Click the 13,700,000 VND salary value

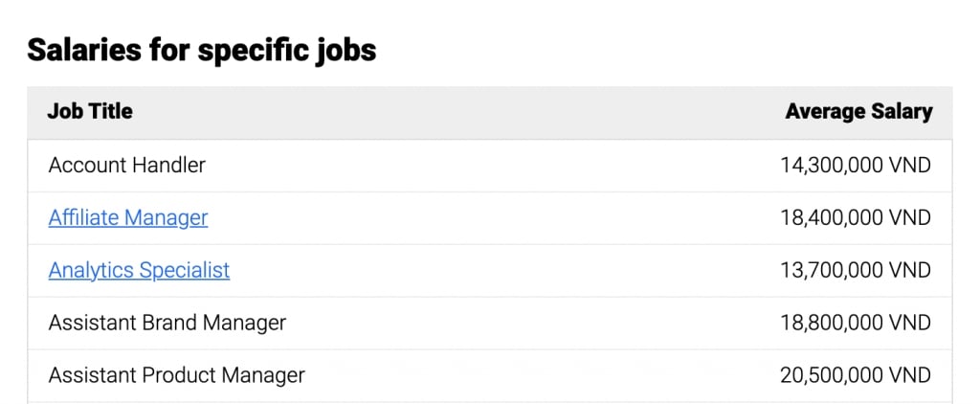(x=855, y=271)
